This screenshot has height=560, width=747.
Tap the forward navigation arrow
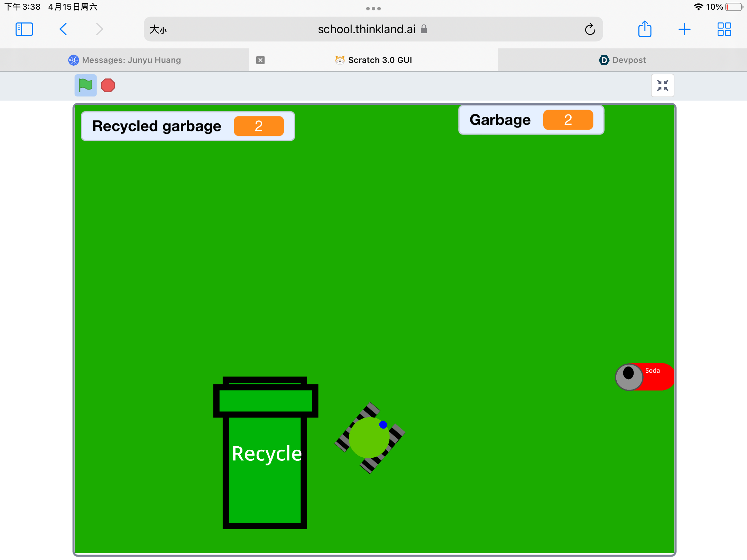click(x=100, y=29)
